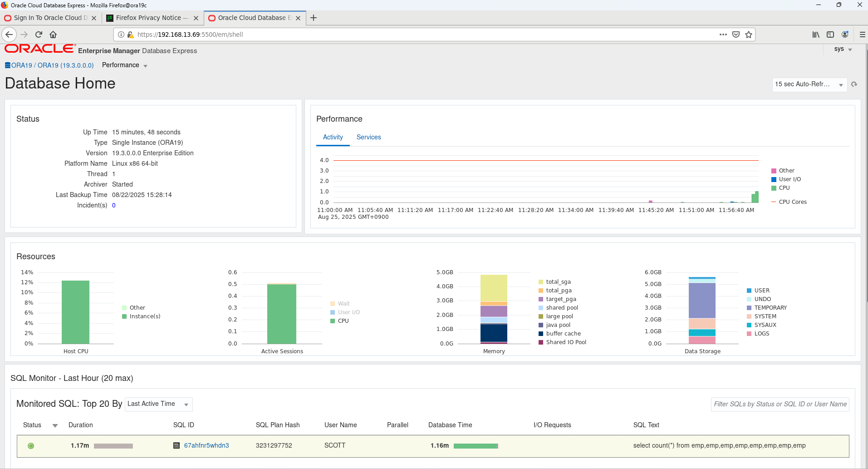868x469 pixels.
Task: Click the connection security lock icon
Action: coord(130,35)
